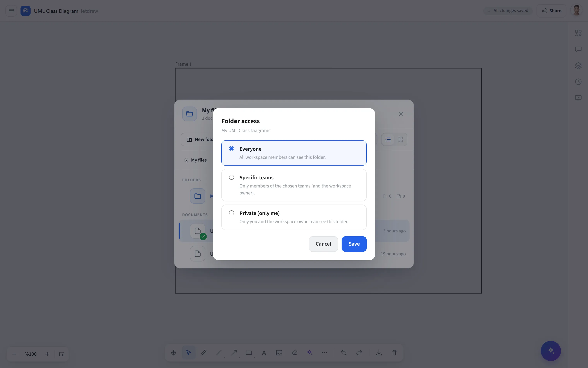Select the eraser tool
The width and height of the screenshot is (588, 368).
(x=295, y=353)
